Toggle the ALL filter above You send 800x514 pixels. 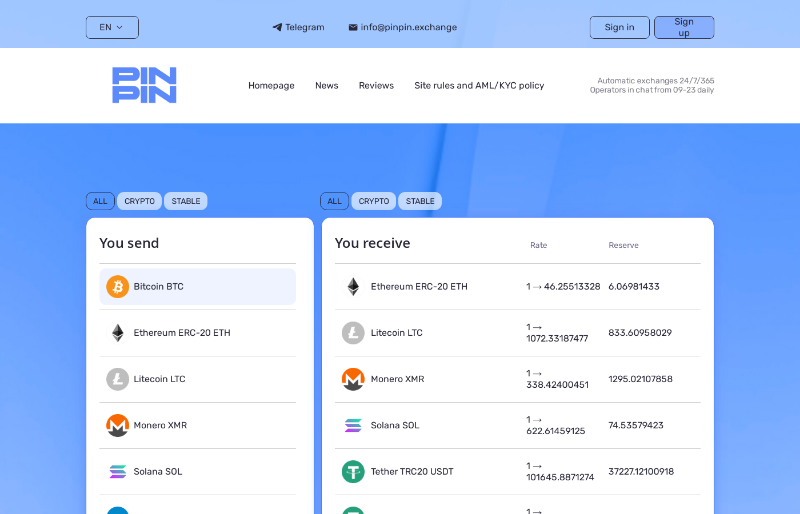pos(100,201)
